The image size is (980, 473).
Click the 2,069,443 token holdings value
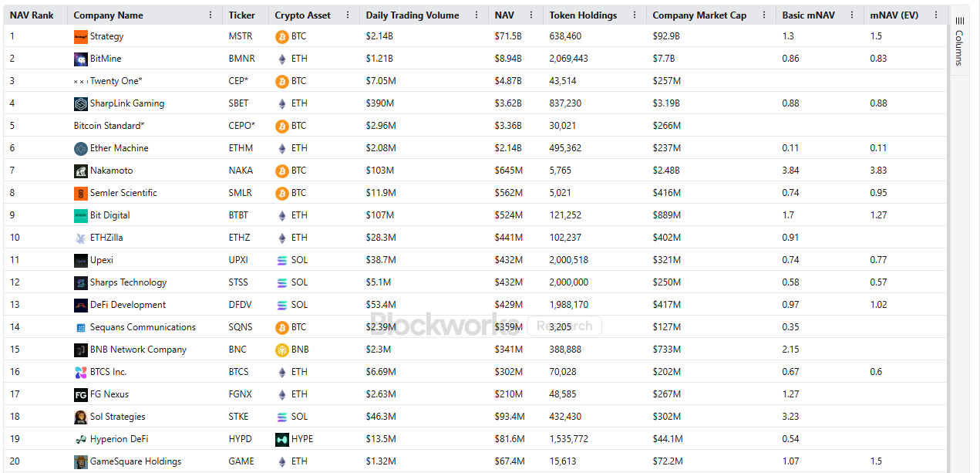click(569, 59)
